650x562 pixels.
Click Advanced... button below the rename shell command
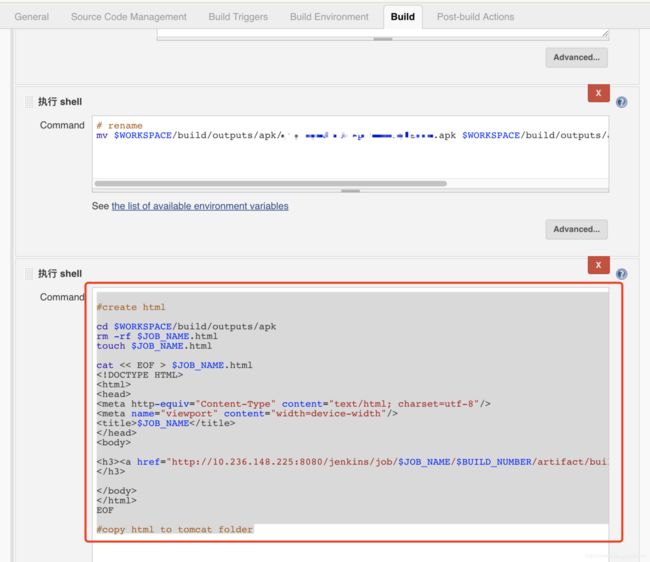coord(576,229)
